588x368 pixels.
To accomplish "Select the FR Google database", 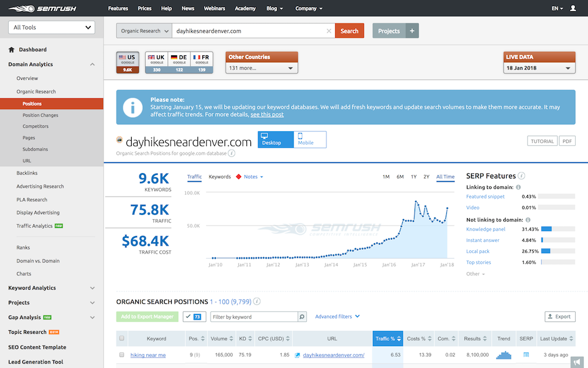I will tap(202, 62).
